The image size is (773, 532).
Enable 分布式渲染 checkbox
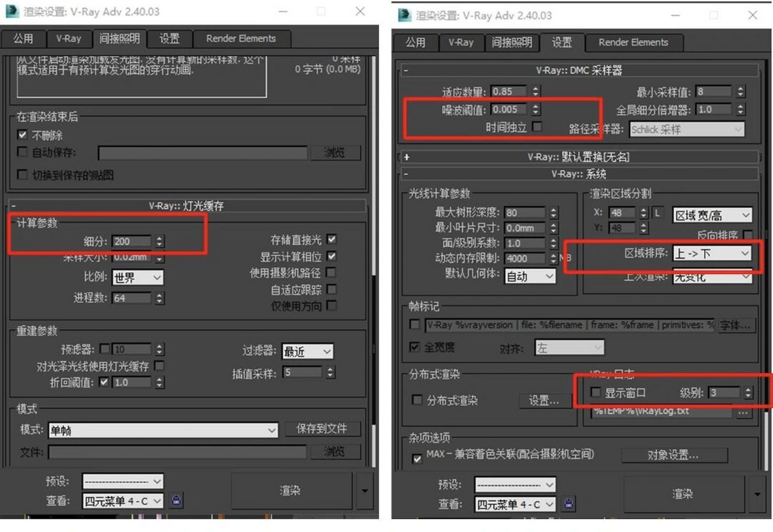[417, 400]
